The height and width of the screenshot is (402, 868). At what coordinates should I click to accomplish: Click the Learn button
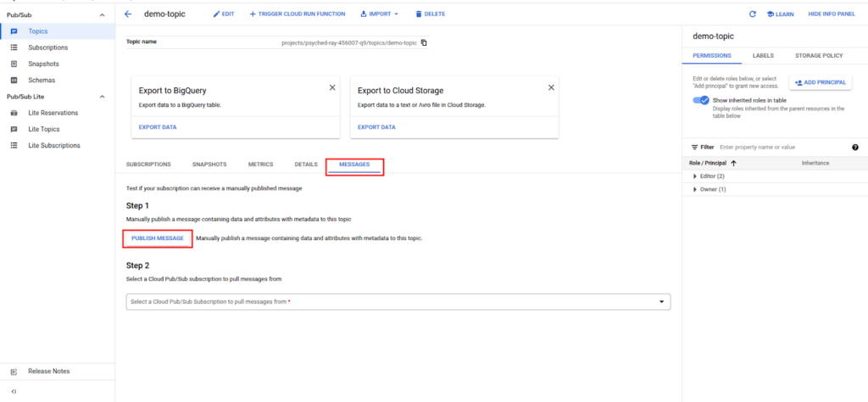click(x=781, y=14)
